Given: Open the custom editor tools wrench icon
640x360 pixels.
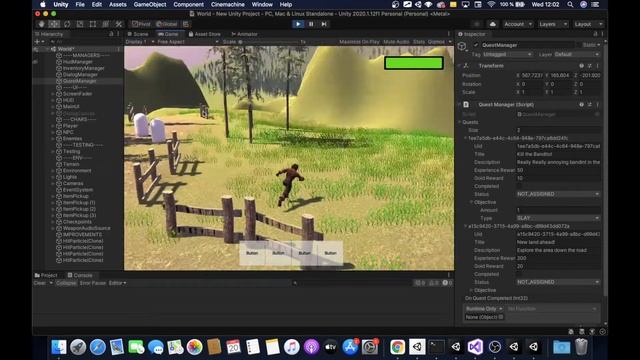Looking at the screenshot, I should coord(119,24).
